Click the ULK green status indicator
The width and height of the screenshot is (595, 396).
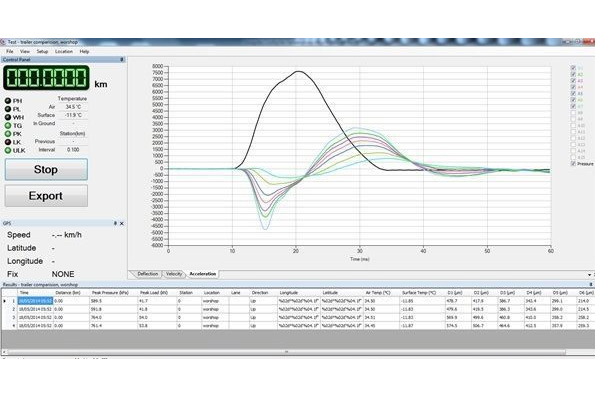[8, 150]
